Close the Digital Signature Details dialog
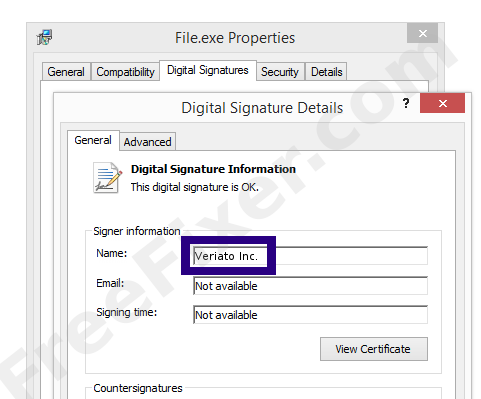Viewport: 481px width, 399px height. click(442, 103)
